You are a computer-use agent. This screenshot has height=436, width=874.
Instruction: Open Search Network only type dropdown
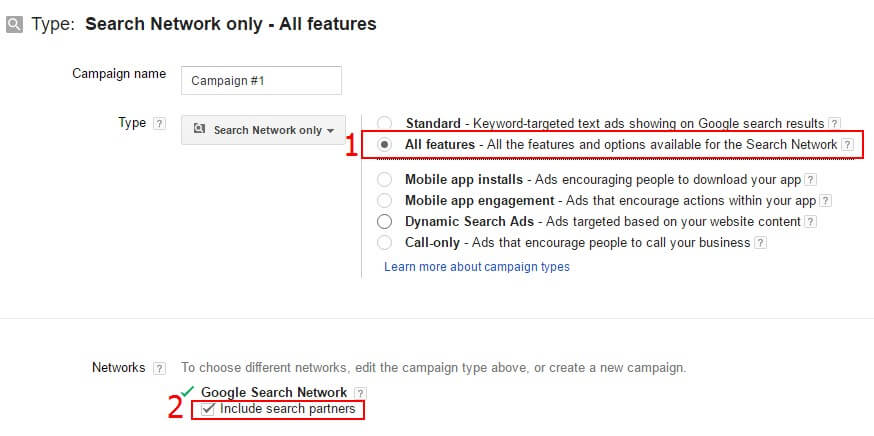click(x=263, y=130)
